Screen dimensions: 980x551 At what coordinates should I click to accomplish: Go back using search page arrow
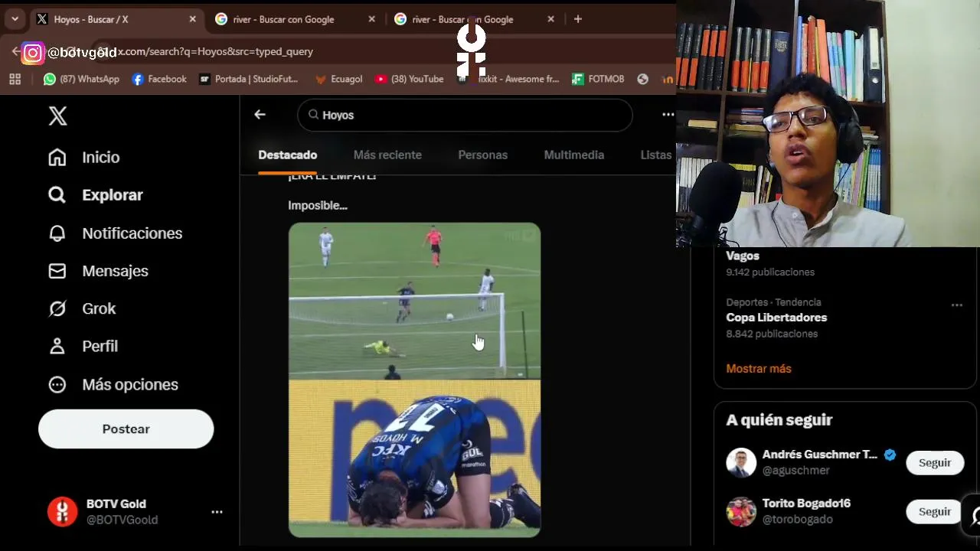260,115
